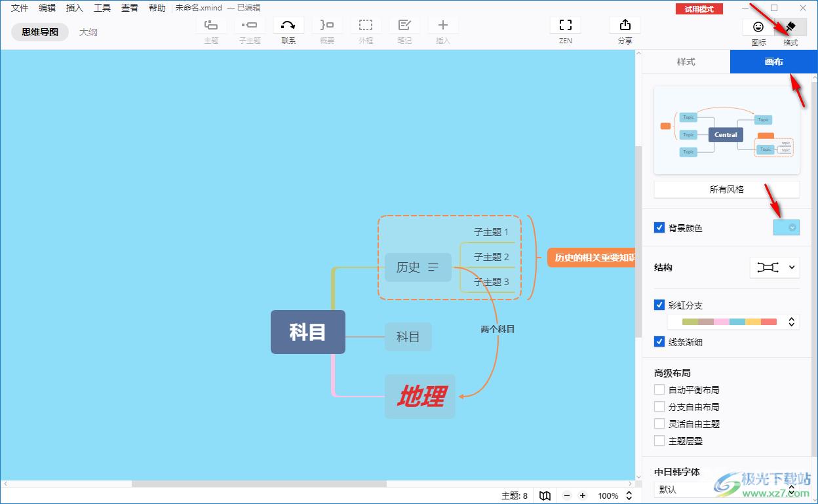The width and height of the screenshot is (818, 504).
Task: Switch to 大纲 outline view
Action: [88, 31]
